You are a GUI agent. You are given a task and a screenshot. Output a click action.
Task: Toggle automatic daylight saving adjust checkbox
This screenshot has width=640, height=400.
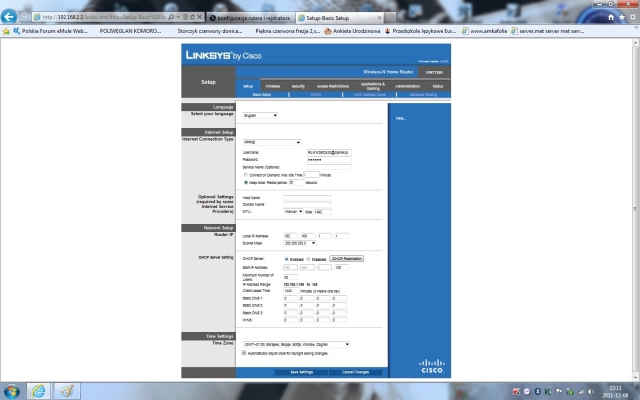(x=244, y=353)
